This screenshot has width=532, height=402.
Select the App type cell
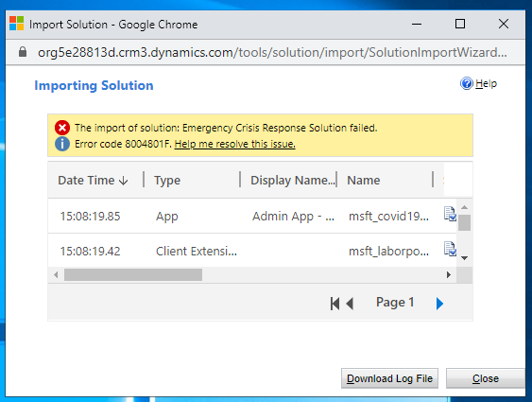(x=167, y=217)
